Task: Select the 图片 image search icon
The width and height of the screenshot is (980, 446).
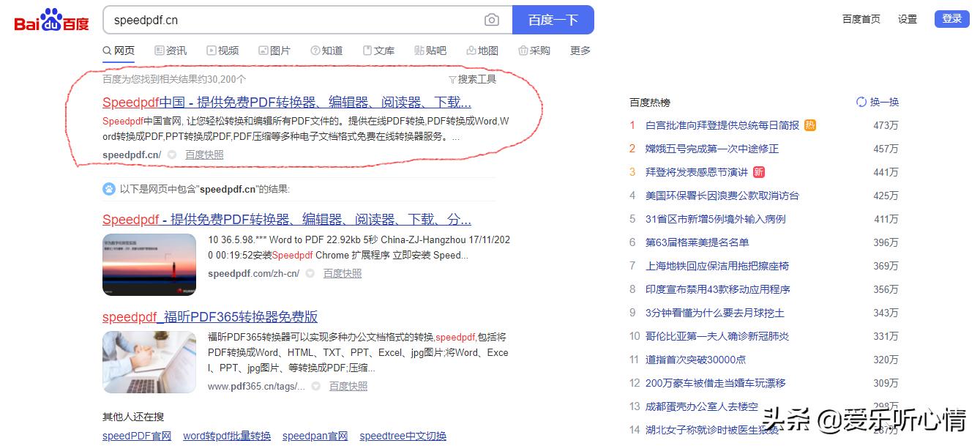Action: 263,51
